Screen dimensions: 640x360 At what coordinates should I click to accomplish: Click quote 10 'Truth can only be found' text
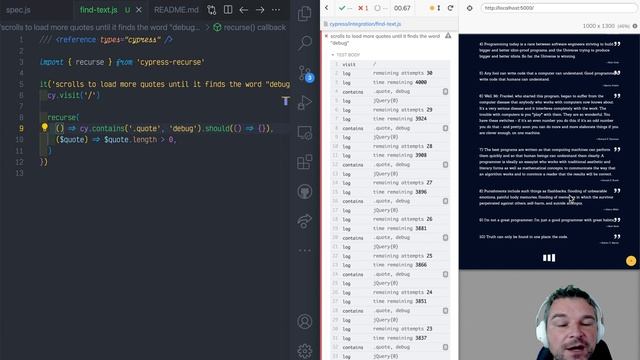pos(523,237)
